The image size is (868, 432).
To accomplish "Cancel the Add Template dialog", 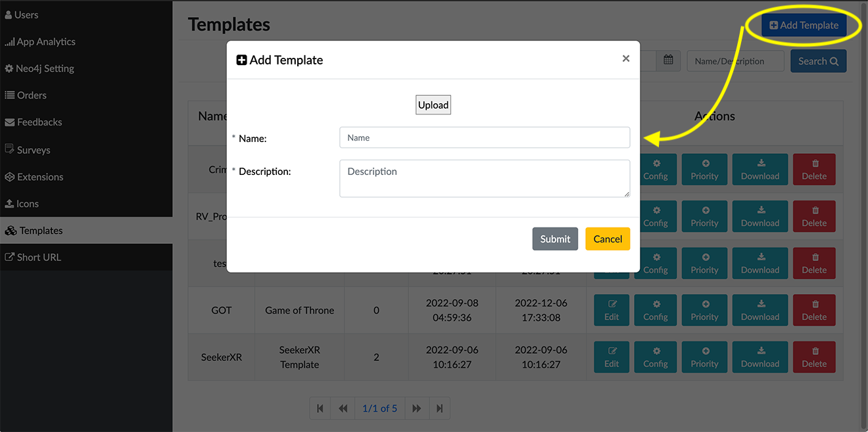I will (x=608, y=239).
